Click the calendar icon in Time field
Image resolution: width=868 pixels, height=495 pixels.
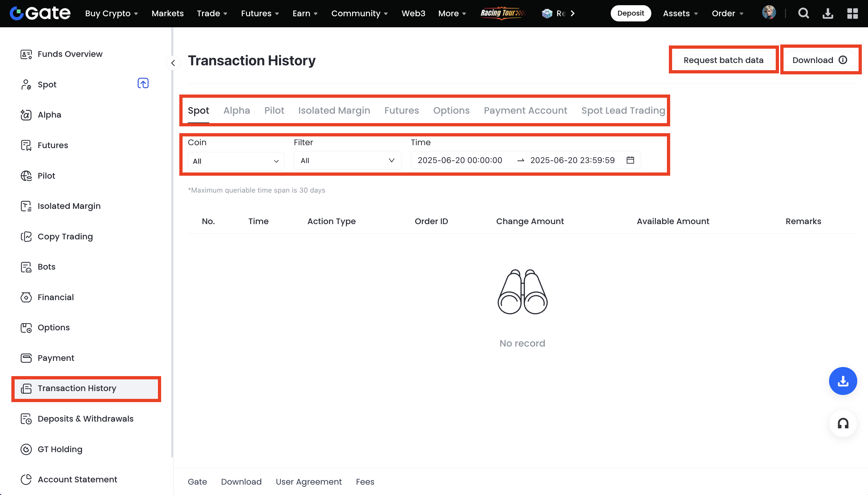pyautogui.click(x=630, y=160)
